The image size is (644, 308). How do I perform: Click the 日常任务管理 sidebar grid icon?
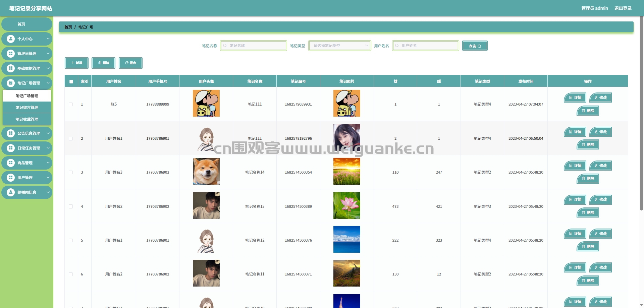coord(11,148)
